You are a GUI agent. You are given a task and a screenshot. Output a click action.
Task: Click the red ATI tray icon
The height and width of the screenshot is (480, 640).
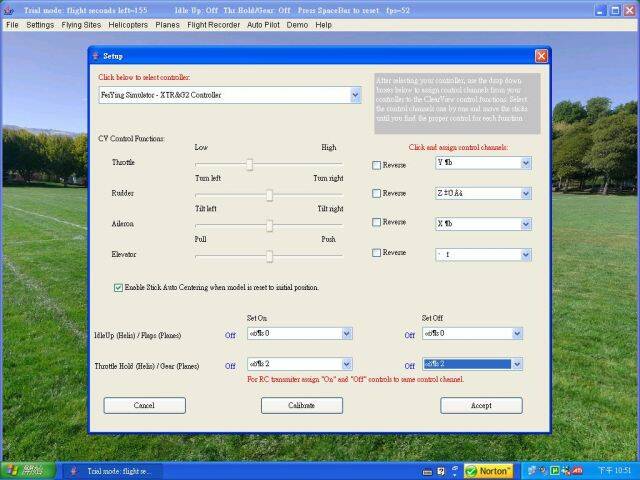click(577, 471)
